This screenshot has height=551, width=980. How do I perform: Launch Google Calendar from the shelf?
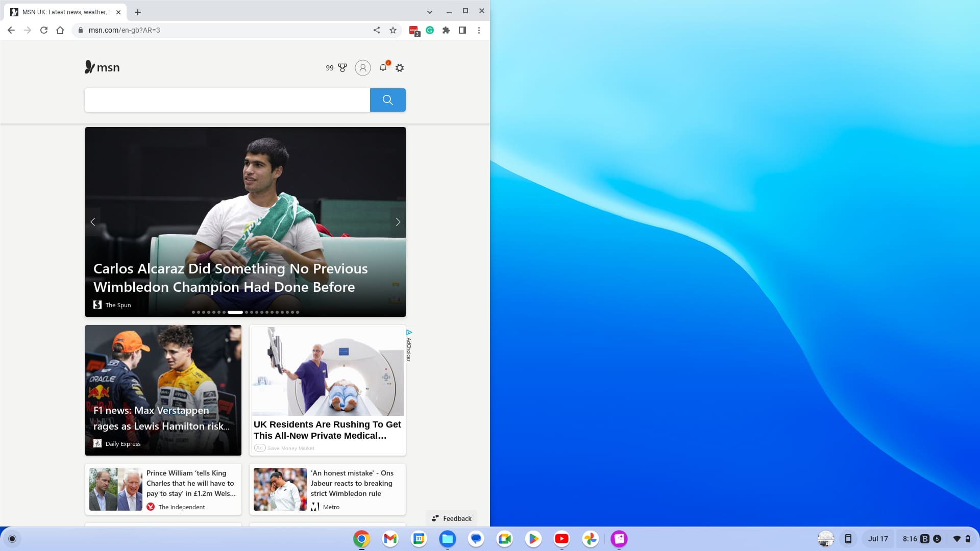(x=419, y=539)
